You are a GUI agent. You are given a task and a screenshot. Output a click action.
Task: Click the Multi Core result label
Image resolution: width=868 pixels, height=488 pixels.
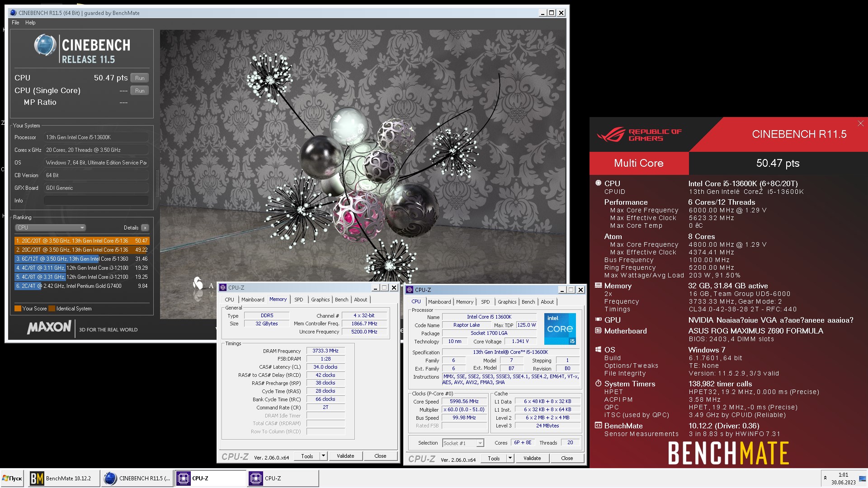[x=639, y=163]
